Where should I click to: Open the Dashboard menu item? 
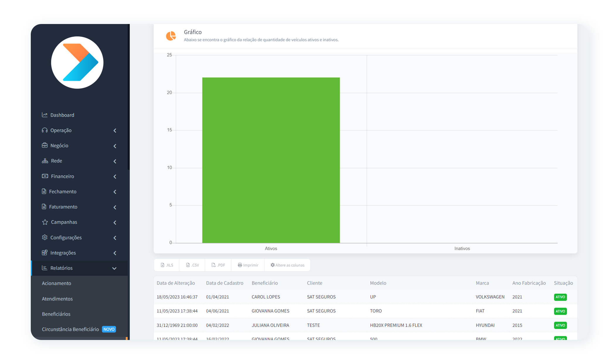(x=62, y=115)
